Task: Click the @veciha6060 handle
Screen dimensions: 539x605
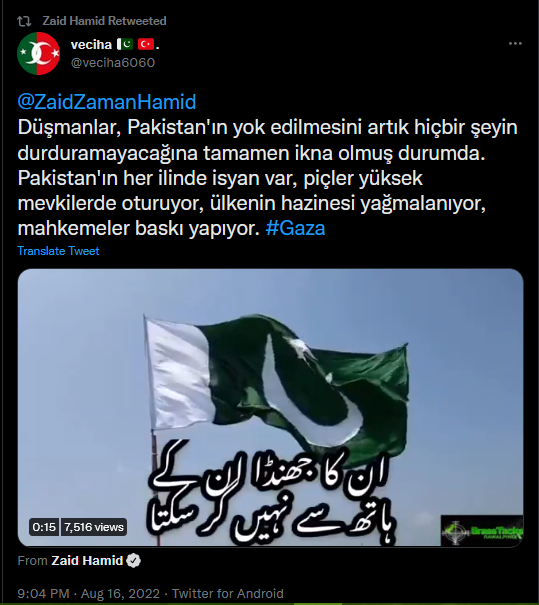Action: [x=113, y=63]
